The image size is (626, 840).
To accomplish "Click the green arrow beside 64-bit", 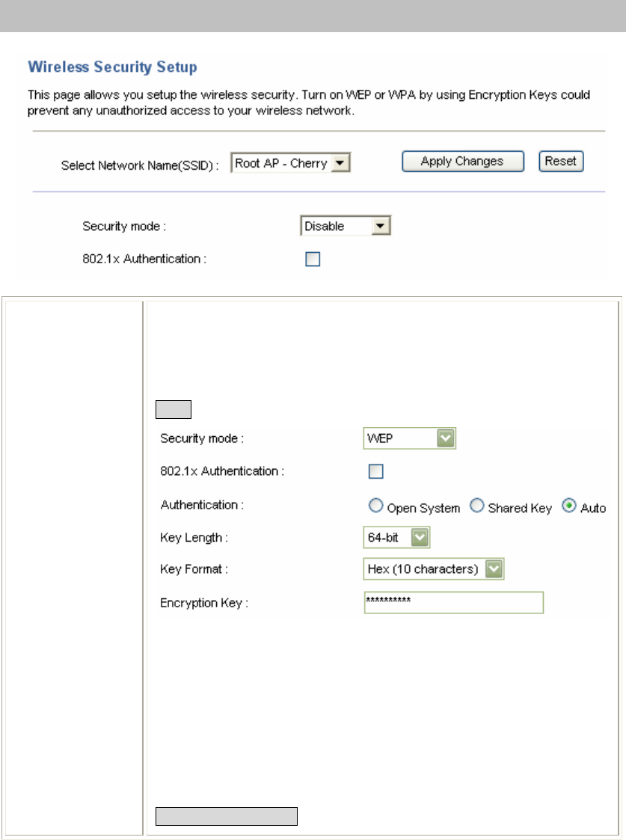I will pyautogui.click(x=420, y=537).
